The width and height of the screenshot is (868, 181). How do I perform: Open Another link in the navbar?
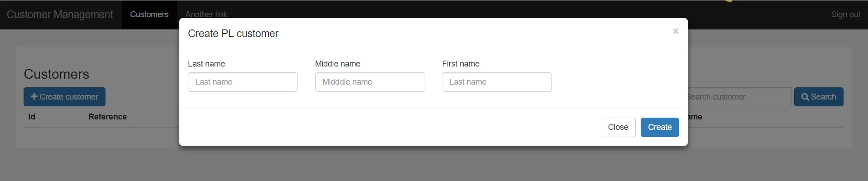point(206,14)
